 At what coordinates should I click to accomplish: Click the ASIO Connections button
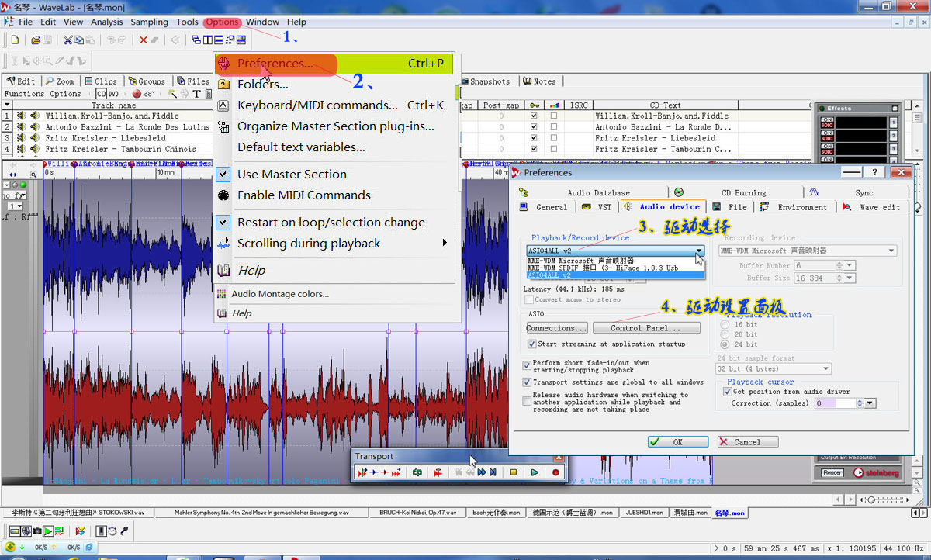557,328
